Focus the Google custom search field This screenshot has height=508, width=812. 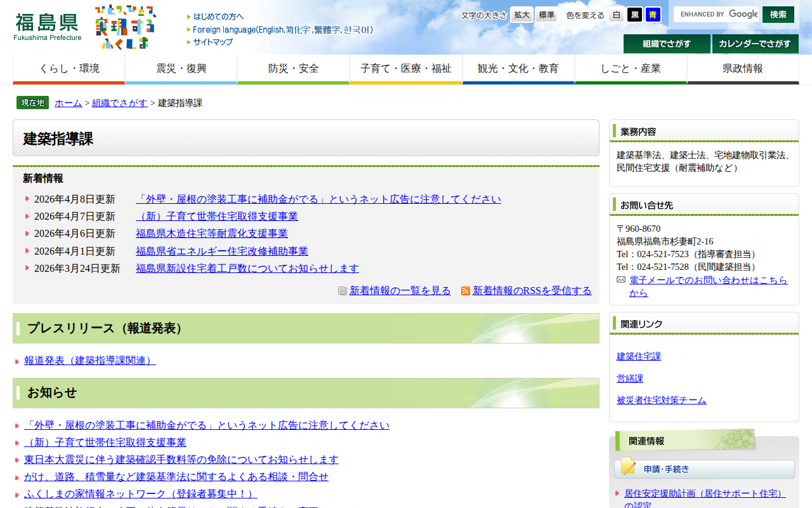[x=716, y=14]
